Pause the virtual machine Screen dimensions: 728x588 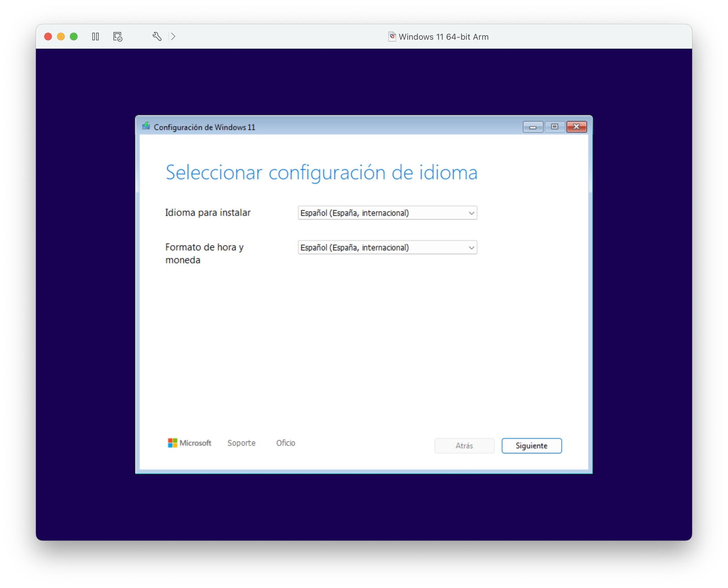[x=96, y=36]
